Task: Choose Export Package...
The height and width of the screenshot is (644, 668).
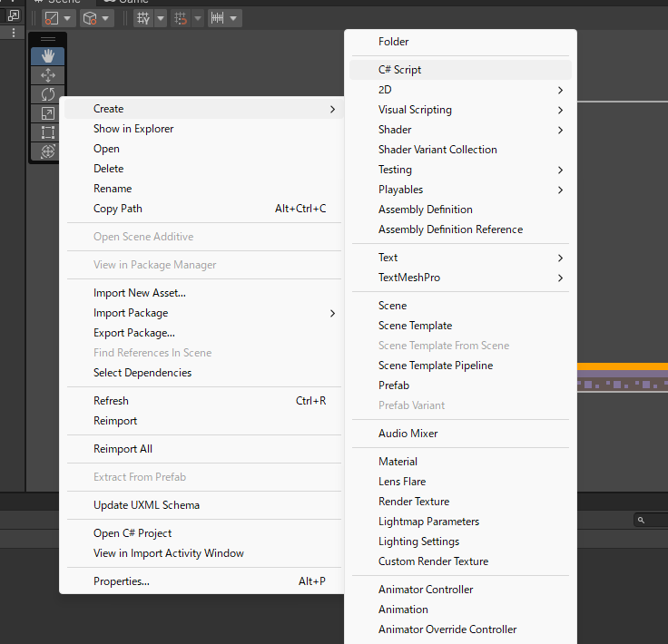Action: tap(203, 333)
